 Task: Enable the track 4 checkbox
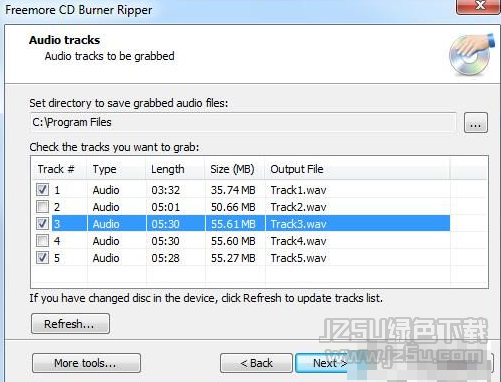(x=42, y=240)
